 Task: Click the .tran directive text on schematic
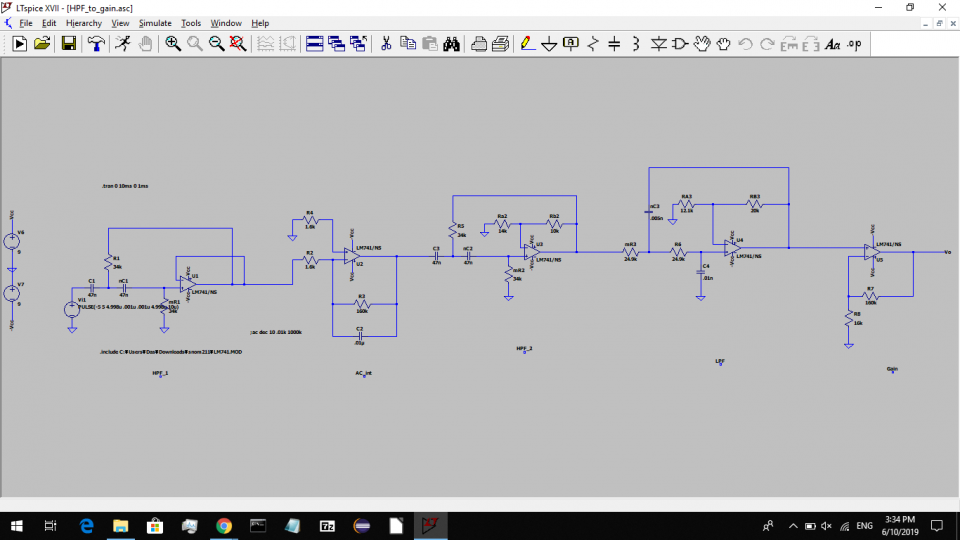pyautogui.click(x=125, y=187)
